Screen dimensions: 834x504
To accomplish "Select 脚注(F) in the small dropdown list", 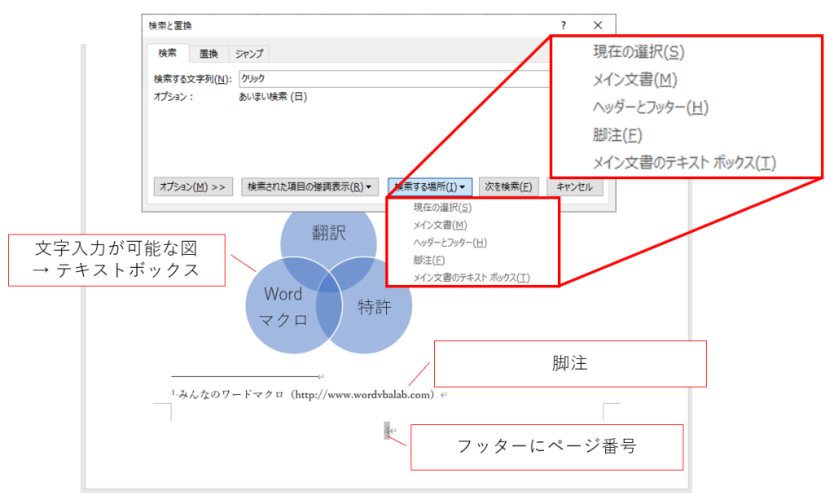I will pos(429,260).
